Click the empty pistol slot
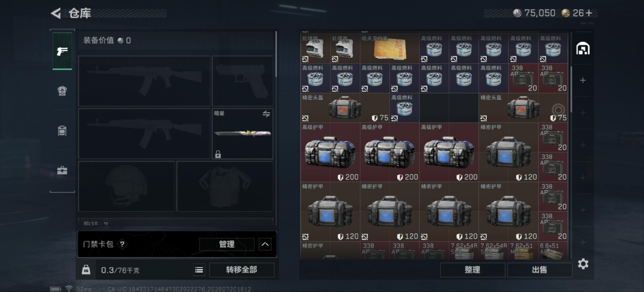The height and width of the screenshot is (292, 644). click(243, 81)
